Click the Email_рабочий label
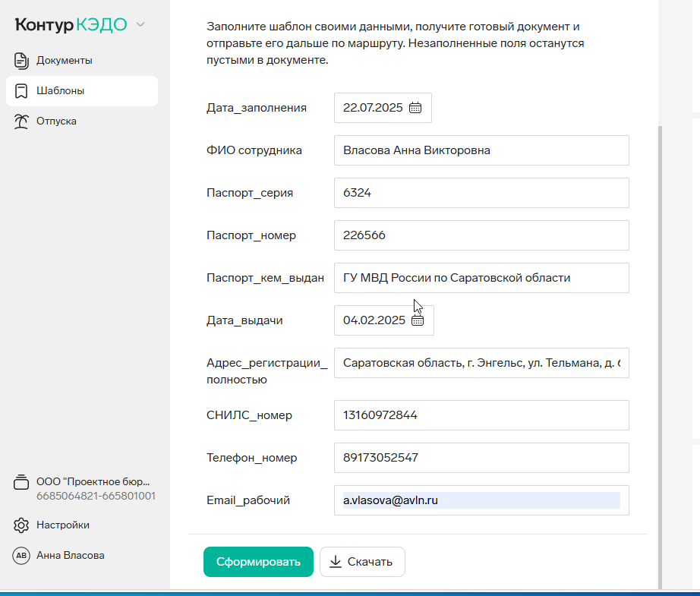Screen dimensions: 700x596 [x=248, y=500]
